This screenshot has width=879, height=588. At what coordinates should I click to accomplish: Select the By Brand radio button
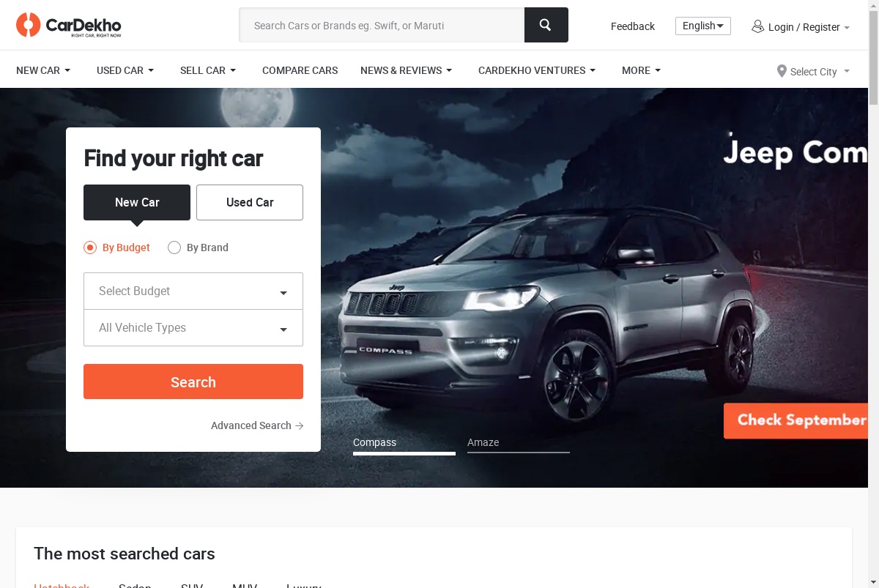174,248
